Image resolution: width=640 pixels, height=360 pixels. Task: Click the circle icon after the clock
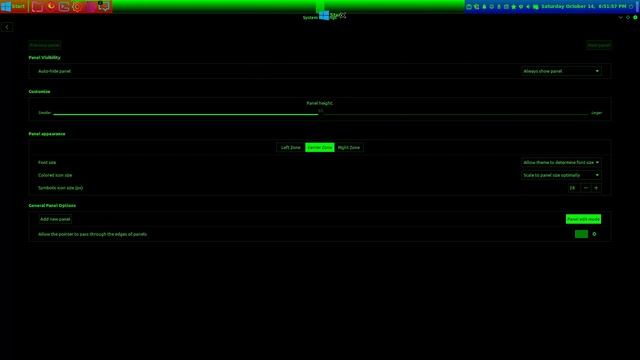pyautogui.click(x=631, y=7)
